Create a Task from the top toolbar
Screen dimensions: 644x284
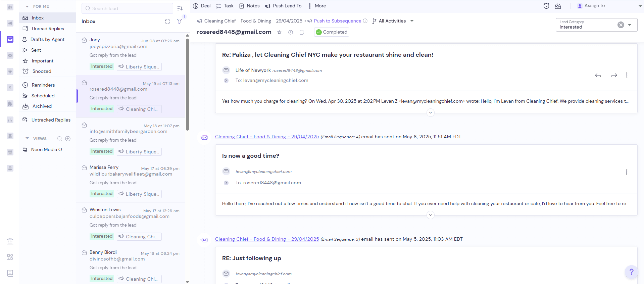(225, 6)
